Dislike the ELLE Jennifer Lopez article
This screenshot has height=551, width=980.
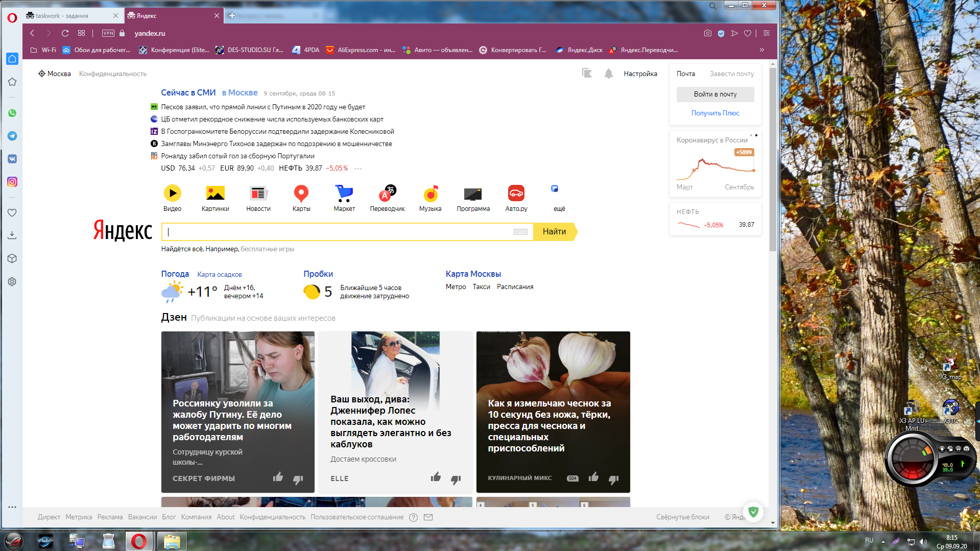pos(456,479)
